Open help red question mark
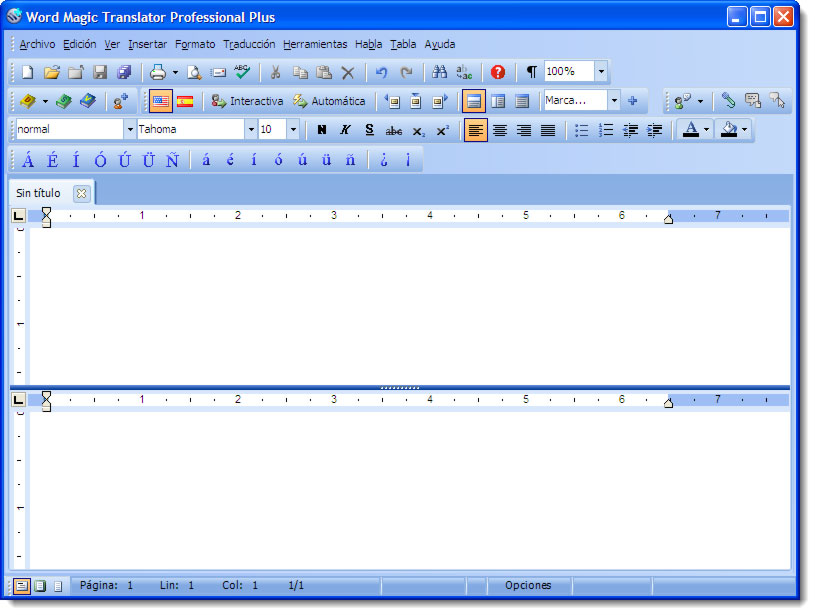The image size is (815, 615). (497, 72)
